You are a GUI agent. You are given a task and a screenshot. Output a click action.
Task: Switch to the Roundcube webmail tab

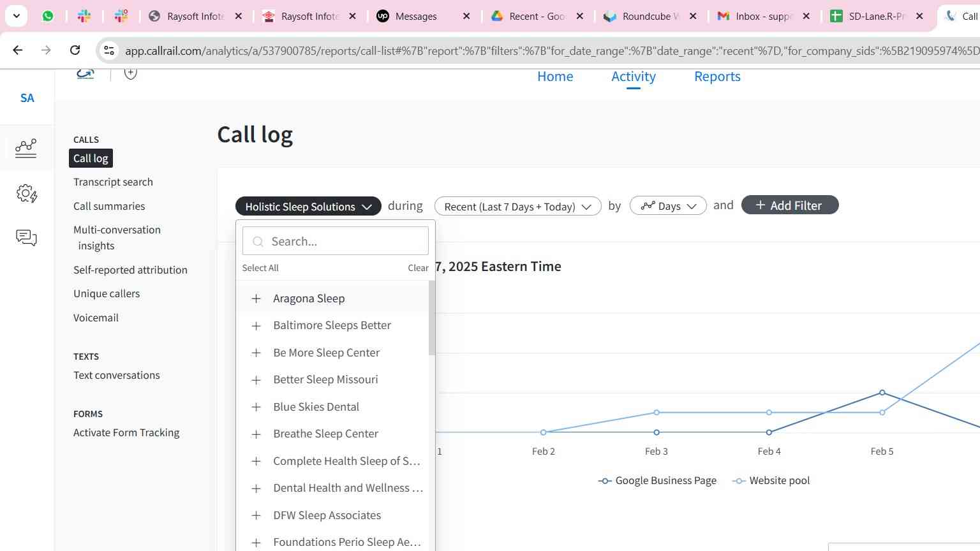(651, 16)
